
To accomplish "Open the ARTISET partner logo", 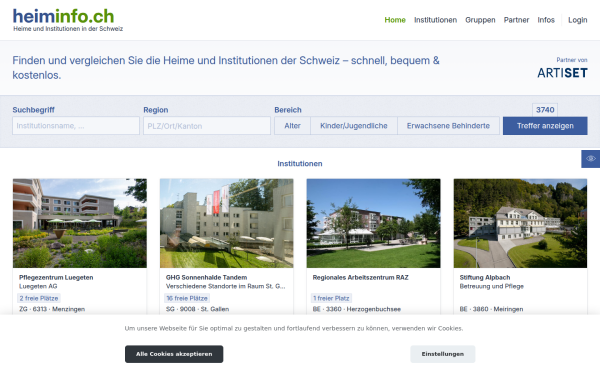I will (x=562, y=73).
